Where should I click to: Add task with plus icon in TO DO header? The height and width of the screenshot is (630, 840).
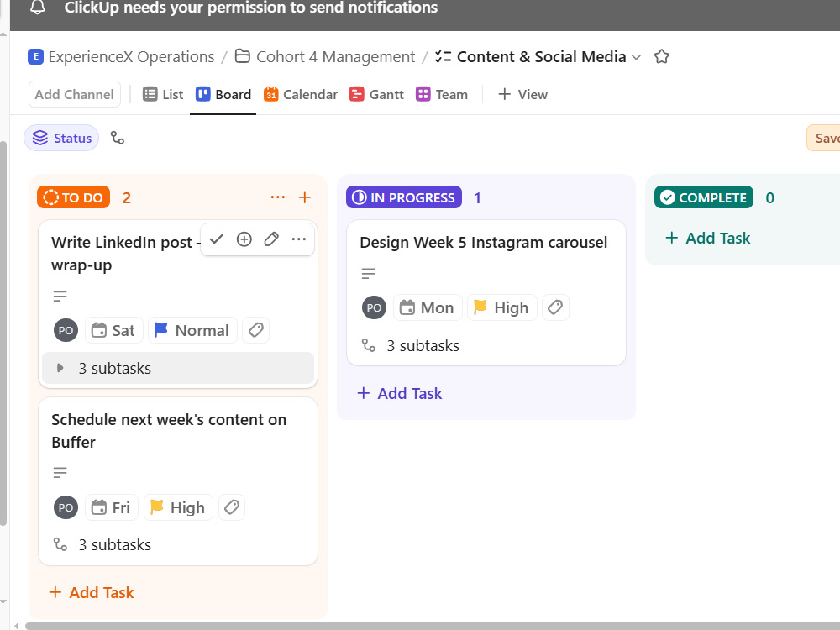click(305, 197)
